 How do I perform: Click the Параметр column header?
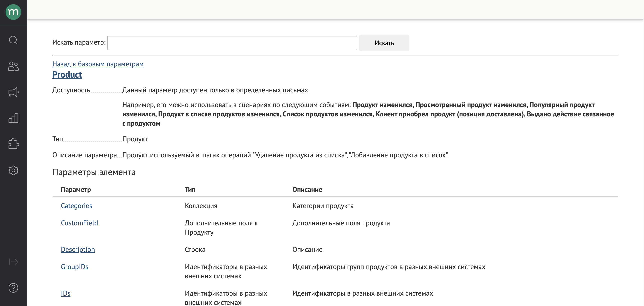pos(76,190)
